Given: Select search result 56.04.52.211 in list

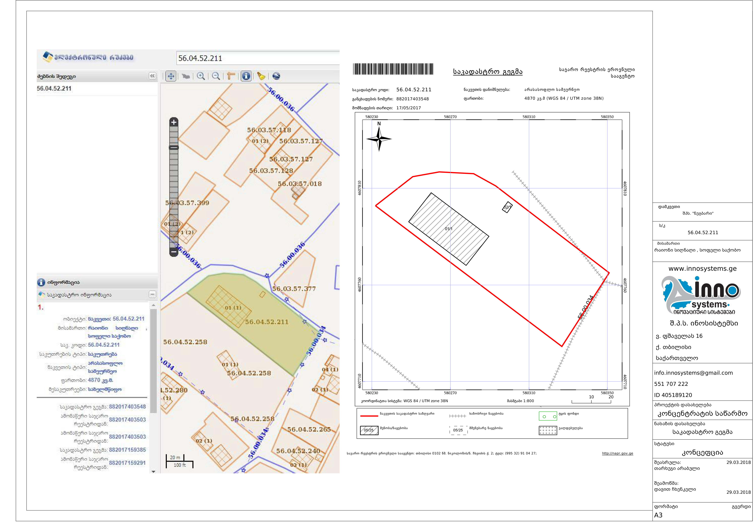Looking at the screenshot, I should point(54,89).
